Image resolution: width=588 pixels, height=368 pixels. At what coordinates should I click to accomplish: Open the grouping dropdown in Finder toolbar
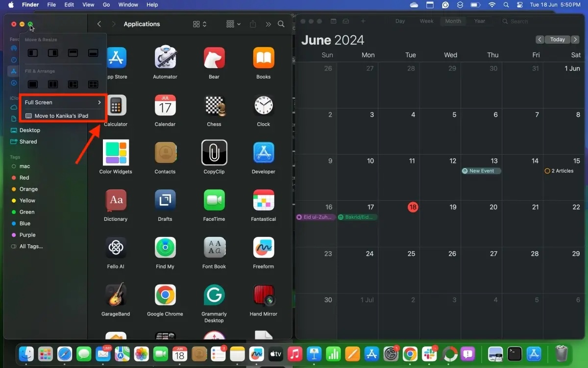tap(233, 24)
